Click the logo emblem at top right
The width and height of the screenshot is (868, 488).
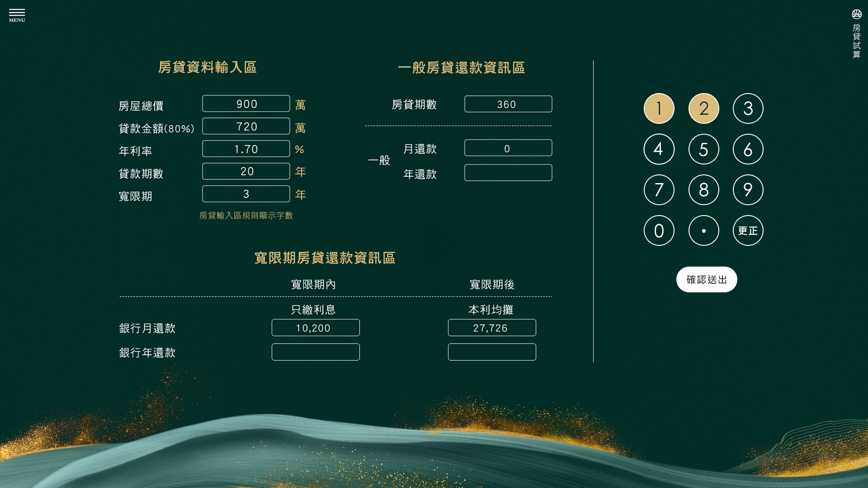[x=856, y=14]
